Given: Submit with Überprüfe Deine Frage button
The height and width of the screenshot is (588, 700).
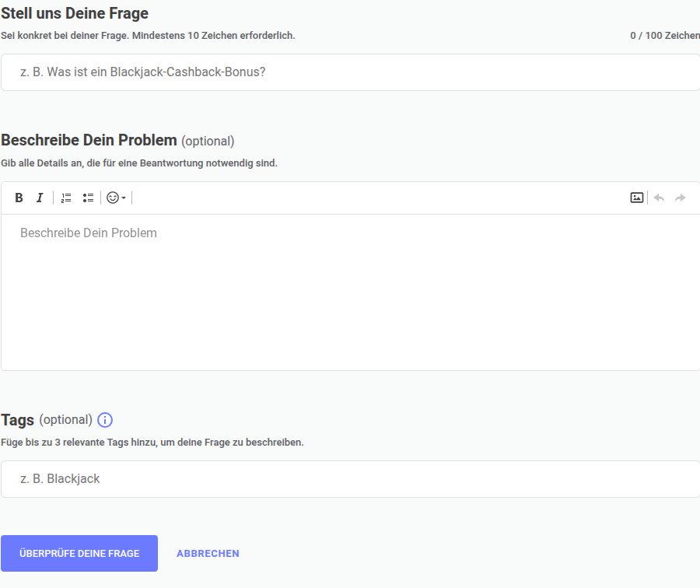Looking at the screenshot, I should (79, 553).
